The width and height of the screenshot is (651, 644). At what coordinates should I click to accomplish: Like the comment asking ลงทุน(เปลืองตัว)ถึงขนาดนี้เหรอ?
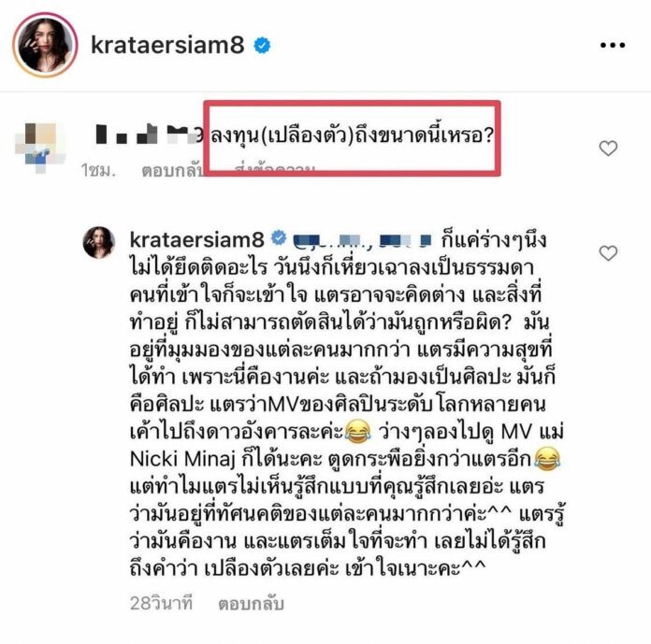[x=608, y=148]
